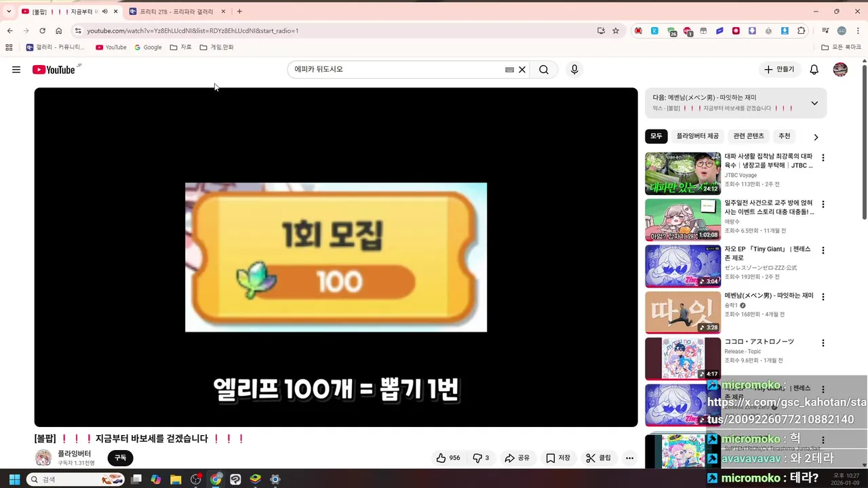The height and width of the screenshot is (488, 868).
Task: Click the address bar URL
Action: coord(193,30)
